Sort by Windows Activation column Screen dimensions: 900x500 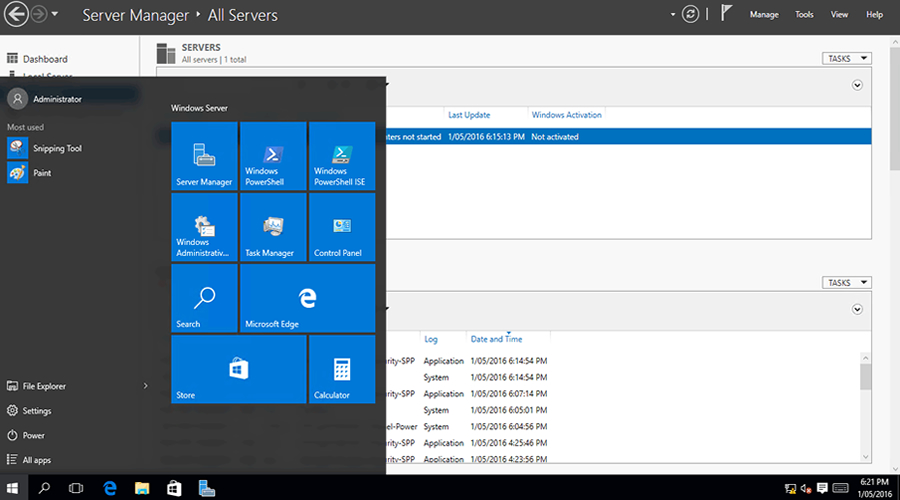click(567, 115)
